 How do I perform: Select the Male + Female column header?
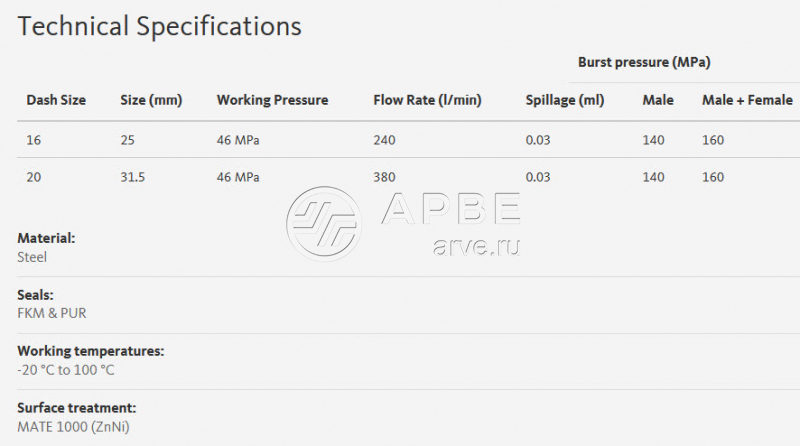tap(747, 100)
